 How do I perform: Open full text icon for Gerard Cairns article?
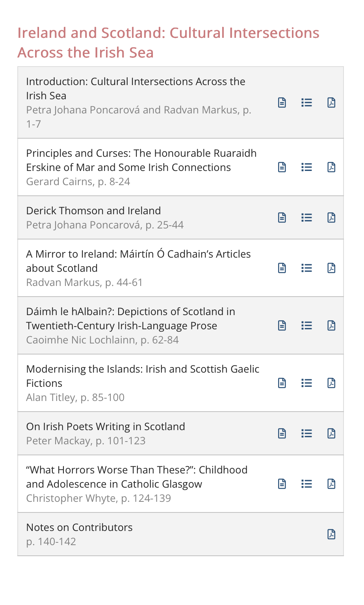[x=282, y=167]
